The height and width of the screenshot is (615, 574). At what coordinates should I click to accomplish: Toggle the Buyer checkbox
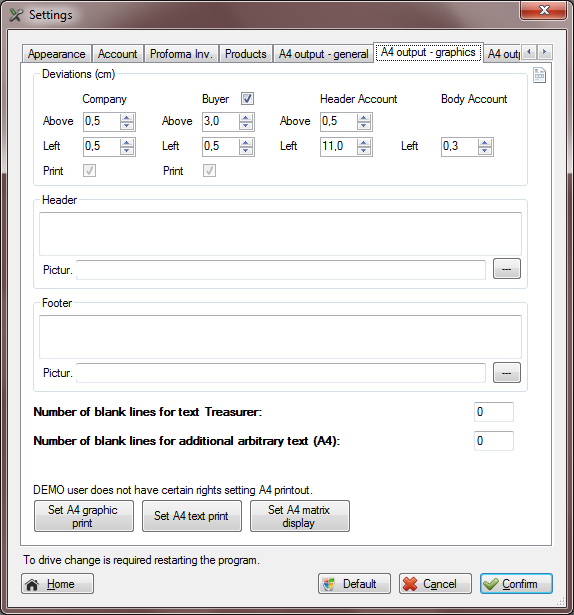click(247, 98)
